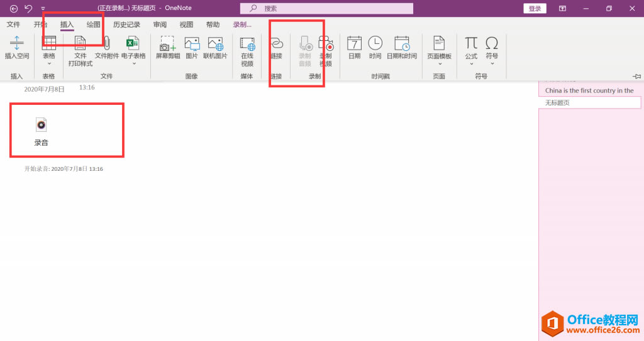
Task: Open the Quick Access Toolbar dropdown
Action: (x=43, y=8)
